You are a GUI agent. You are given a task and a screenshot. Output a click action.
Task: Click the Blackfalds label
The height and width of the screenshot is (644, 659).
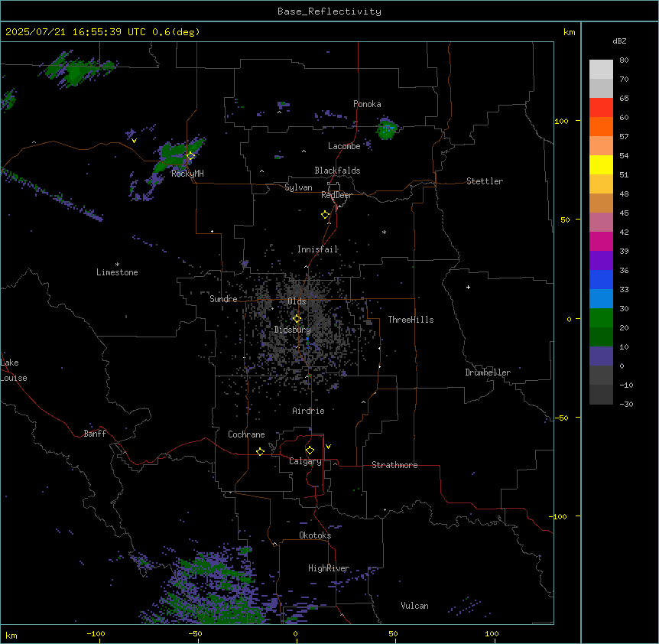[337, 171]
